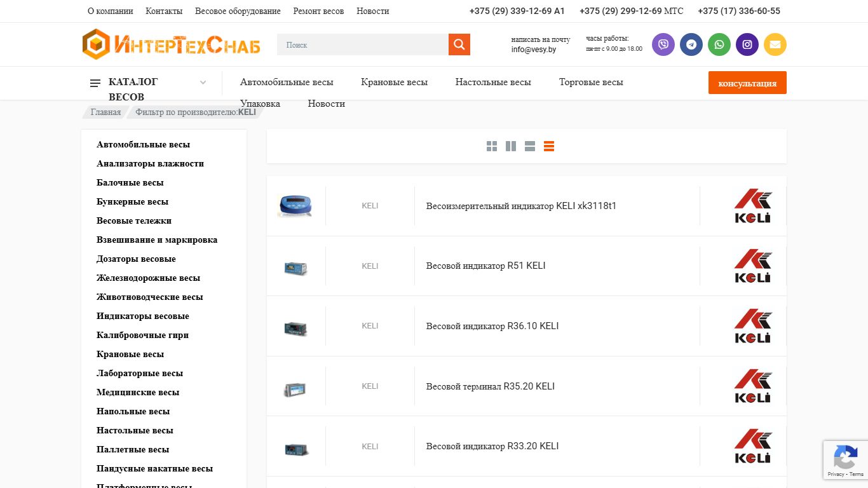Open thumbnail of KELI xk3118t1 indicator
The width and height of the screenshot is (868, 488).
(x=295, y=206)
